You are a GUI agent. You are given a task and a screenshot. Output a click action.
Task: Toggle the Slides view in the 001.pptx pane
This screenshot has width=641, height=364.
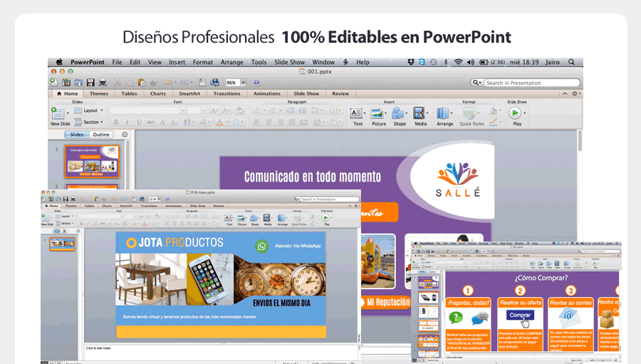point(77,135)
